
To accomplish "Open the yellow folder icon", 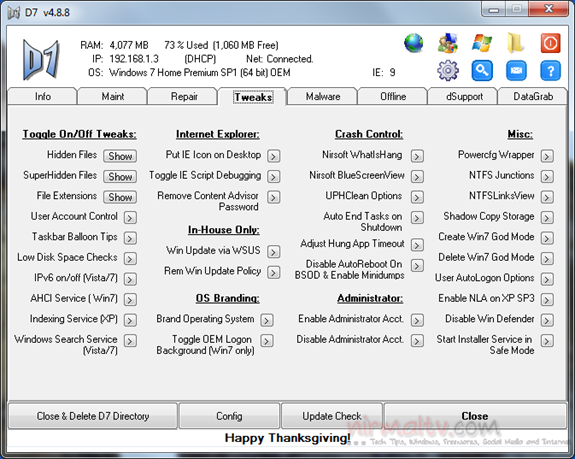I will (516, 43).
